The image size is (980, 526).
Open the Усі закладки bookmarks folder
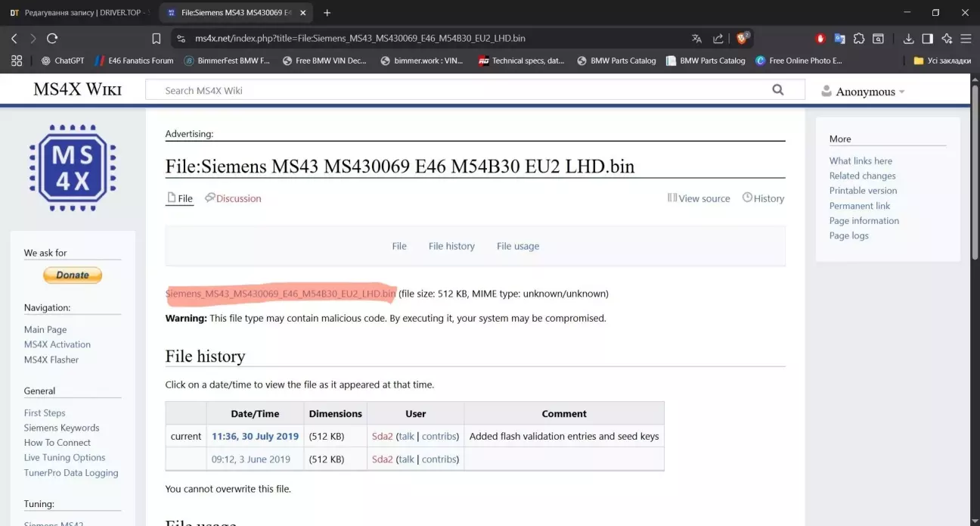(942, 61)
